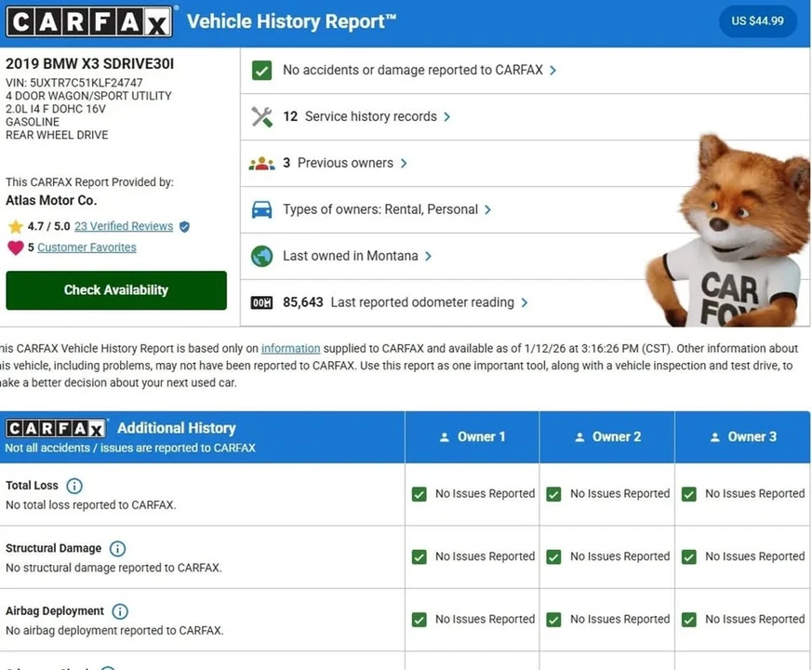Open No accidents or damage reported row
This screenshot has height=670, width=812.
tap(526, 70)
